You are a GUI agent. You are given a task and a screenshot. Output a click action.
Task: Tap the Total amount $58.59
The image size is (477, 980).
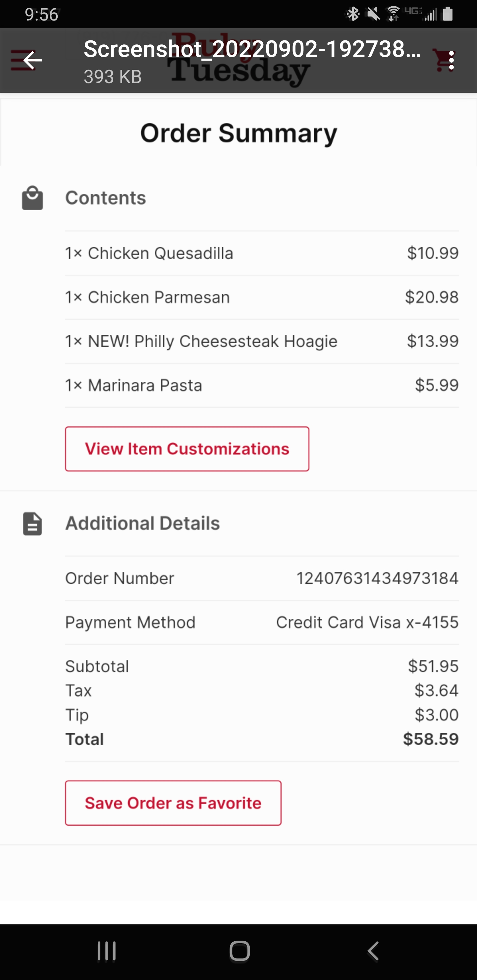[431, 739]
